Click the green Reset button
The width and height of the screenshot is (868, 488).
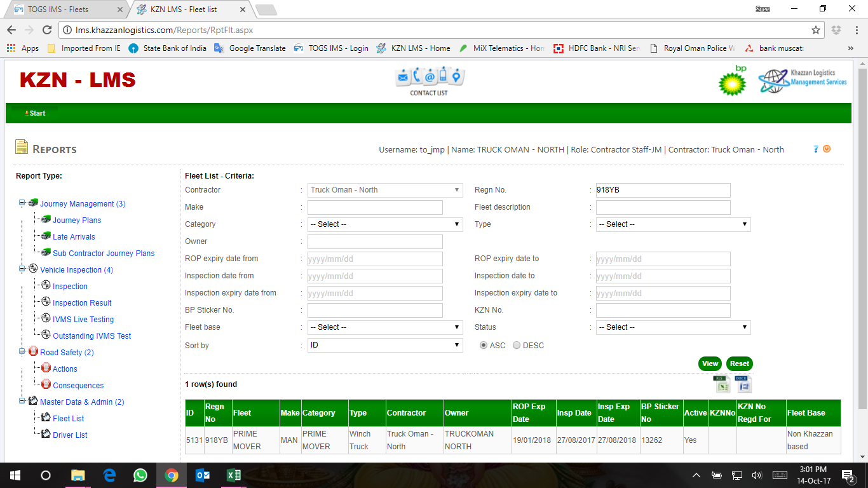pos(739,364)
